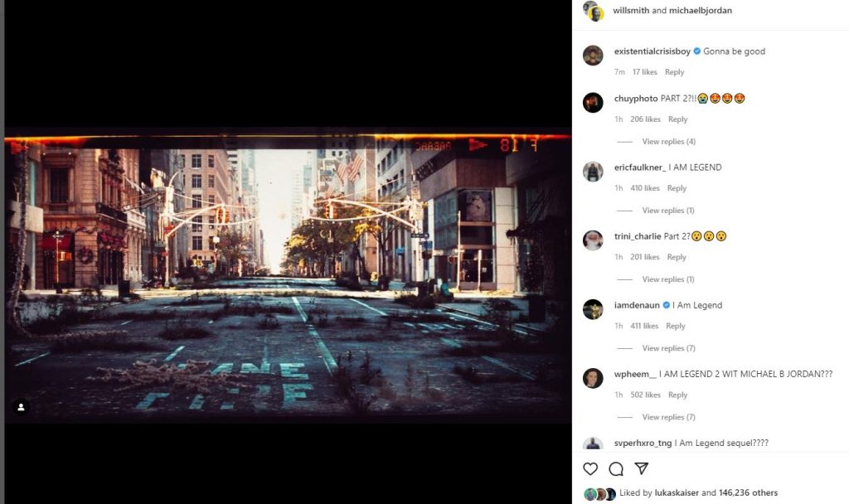
Task: Expand replies under ericfaulkner_'s comment
Action: click(x=668, y=210)
